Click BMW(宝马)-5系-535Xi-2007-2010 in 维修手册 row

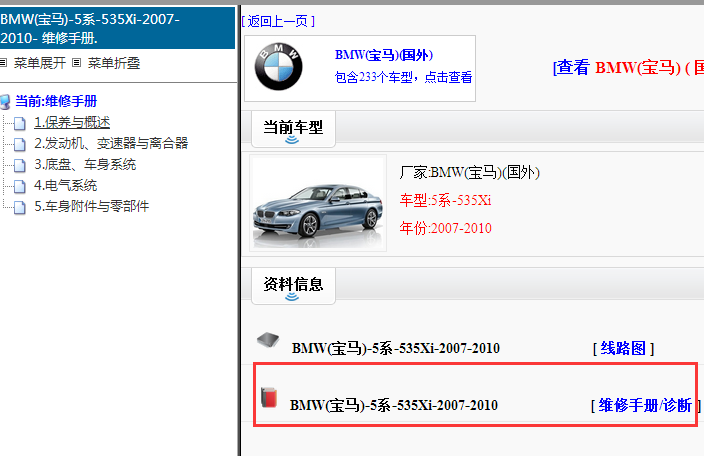coord(394,405)
